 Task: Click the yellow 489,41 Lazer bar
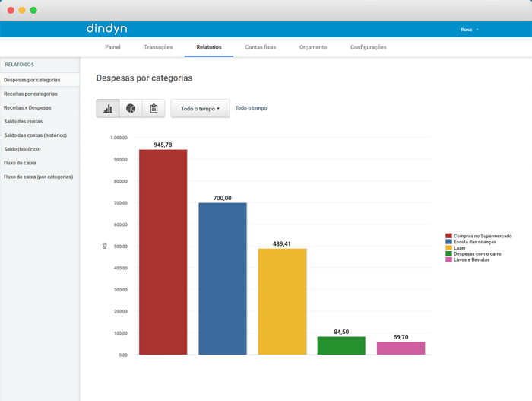click(282, 302)
